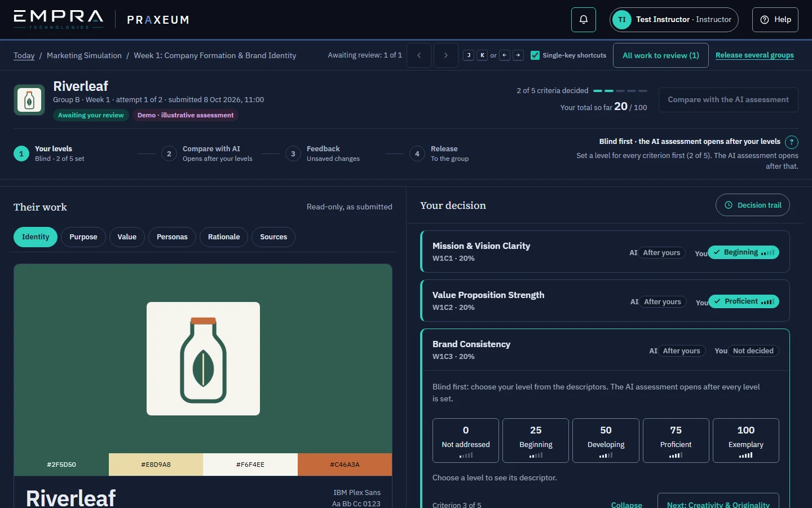
Task: Select step 2 Compare with AI
Action: click(x=207, y=154)
